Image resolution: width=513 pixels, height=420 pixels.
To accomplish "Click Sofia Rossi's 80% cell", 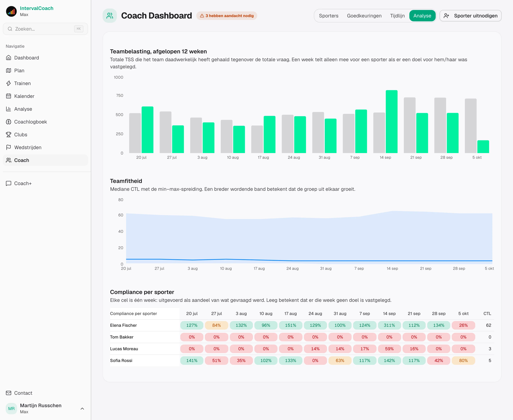I will click(x=463, y=361).
